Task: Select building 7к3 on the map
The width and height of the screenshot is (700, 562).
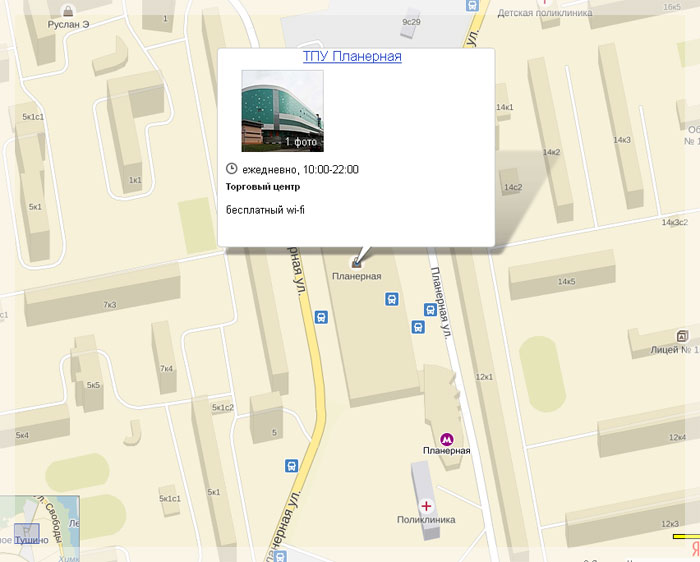Action: coord(109,304)
